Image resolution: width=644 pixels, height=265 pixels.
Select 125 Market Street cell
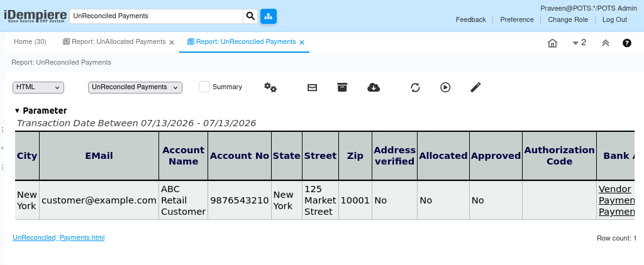320,200
